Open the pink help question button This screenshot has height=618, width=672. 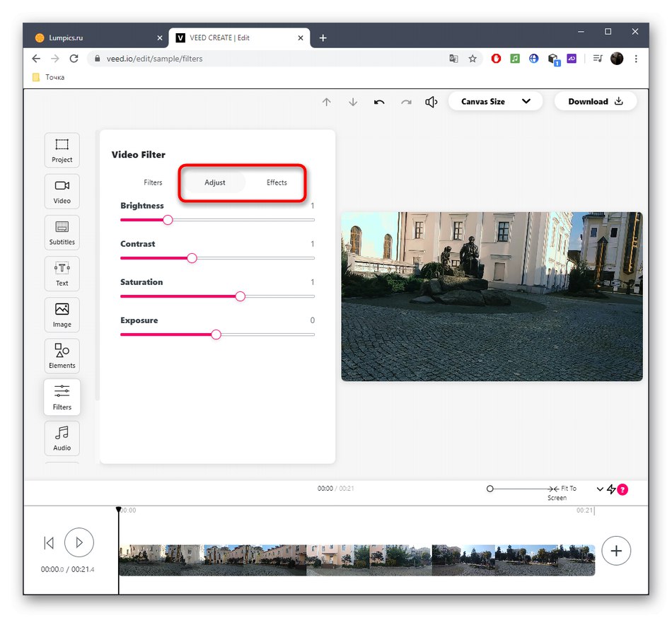coord(622,489)
